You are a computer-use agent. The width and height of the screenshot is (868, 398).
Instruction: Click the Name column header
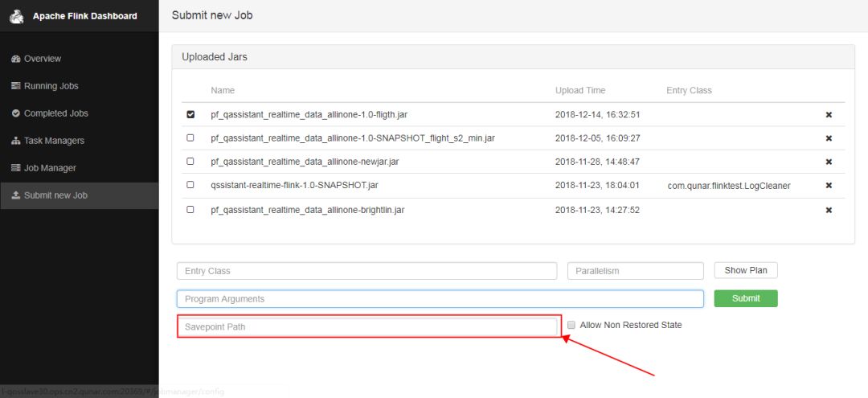(x=223, y=90)
